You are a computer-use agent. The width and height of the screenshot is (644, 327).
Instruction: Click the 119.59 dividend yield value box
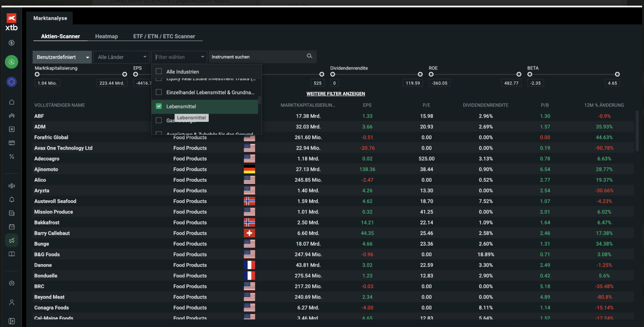[413, 83]
